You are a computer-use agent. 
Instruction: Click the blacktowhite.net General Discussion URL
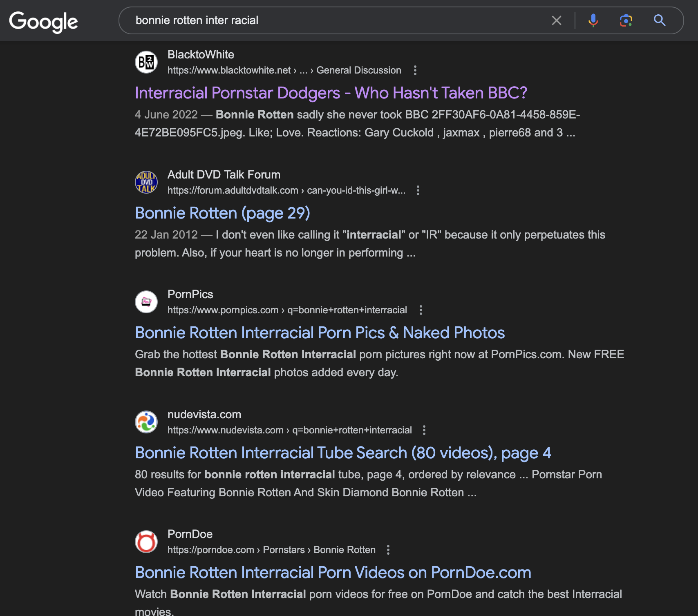point(284,70)
